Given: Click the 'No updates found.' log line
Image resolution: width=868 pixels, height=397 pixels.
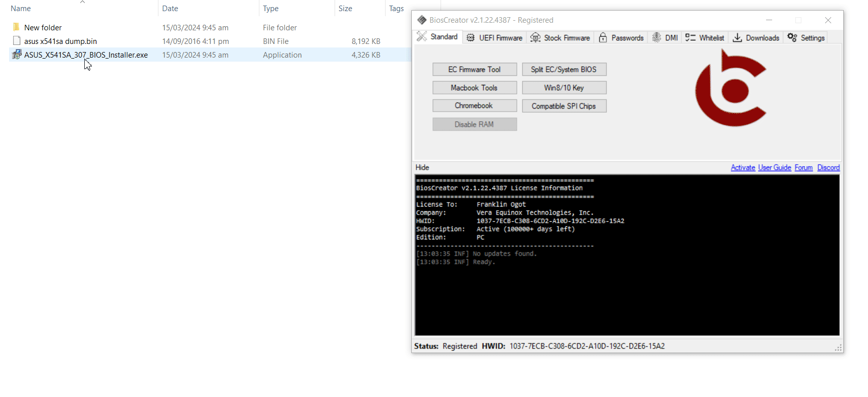Looking at the screenshot, I should (x=476, y=254).
